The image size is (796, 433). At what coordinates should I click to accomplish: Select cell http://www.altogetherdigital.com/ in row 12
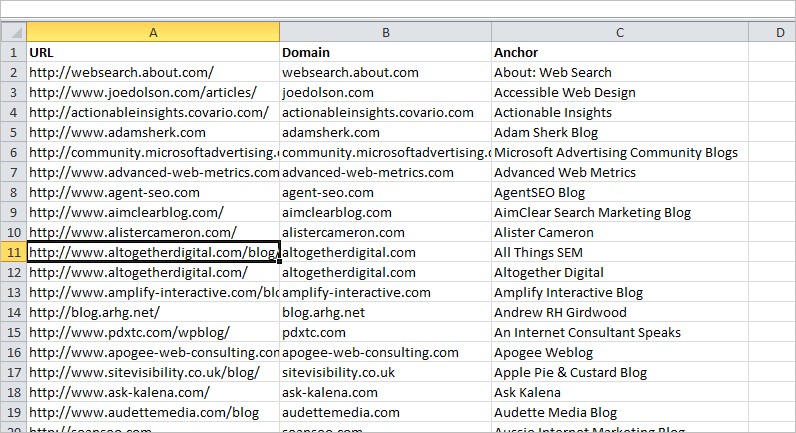pos(153,272)
